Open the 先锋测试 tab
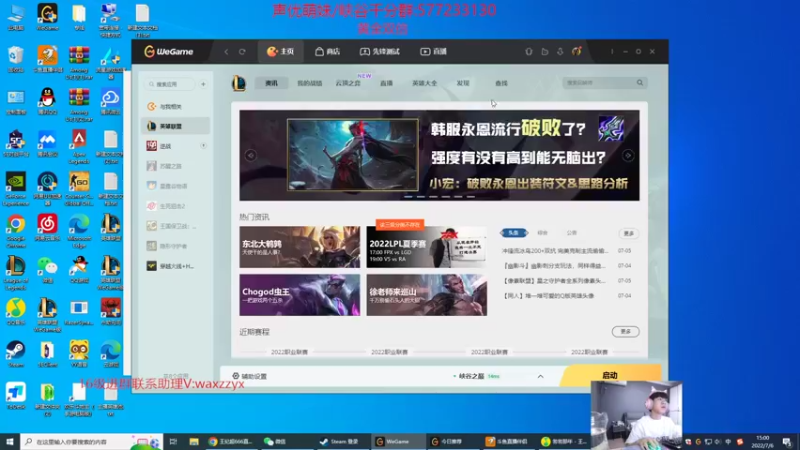Viewport: 800px width, 450px height. tap(380, 52)
